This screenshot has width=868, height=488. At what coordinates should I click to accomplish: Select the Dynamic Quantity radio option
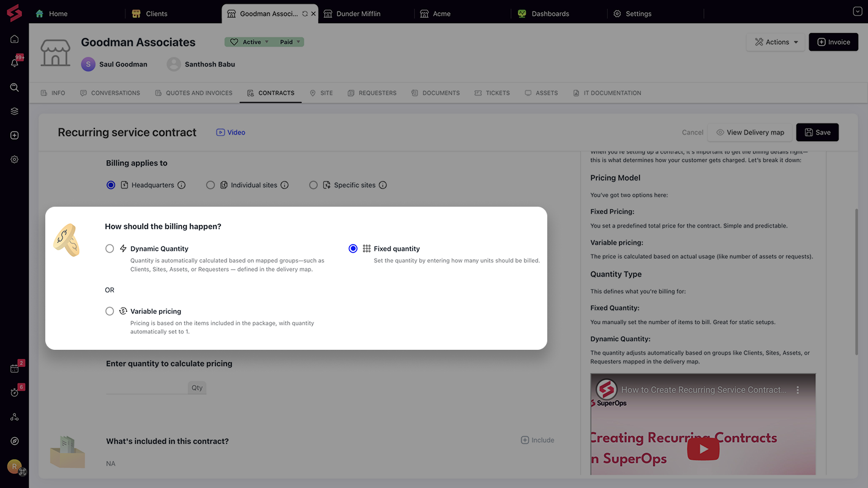pos(110,249)
